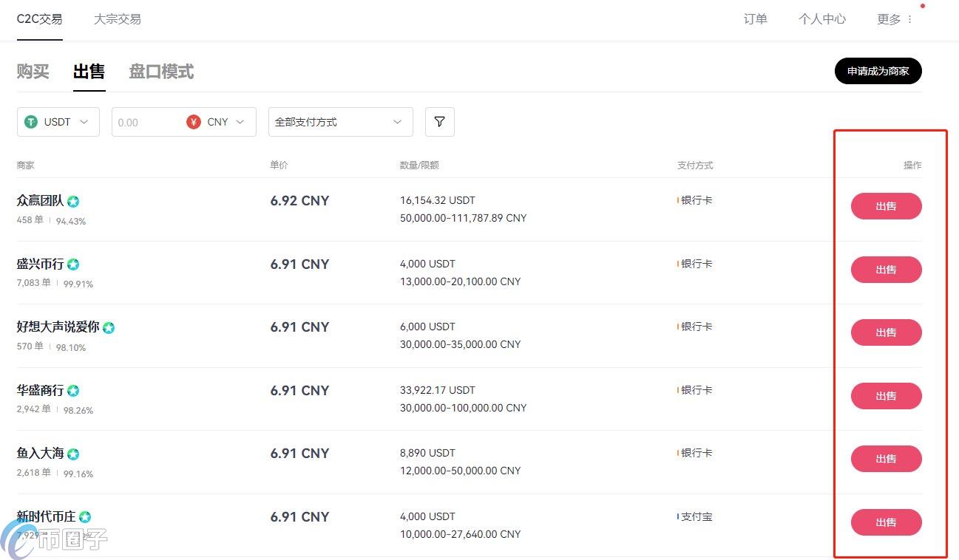Viewport: 959px width, 560px height.
Task: Click verified badge next to 鱼入大海
Action: pos(73,454)
